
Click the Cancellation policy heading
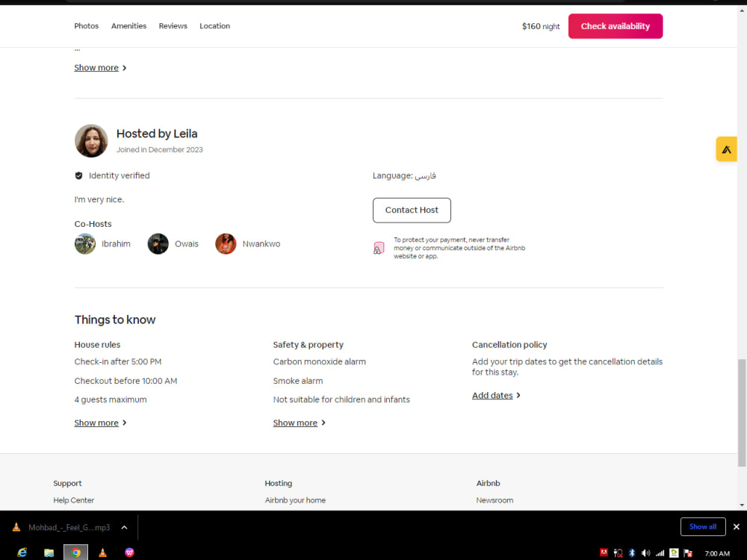[x=509, y=345]
